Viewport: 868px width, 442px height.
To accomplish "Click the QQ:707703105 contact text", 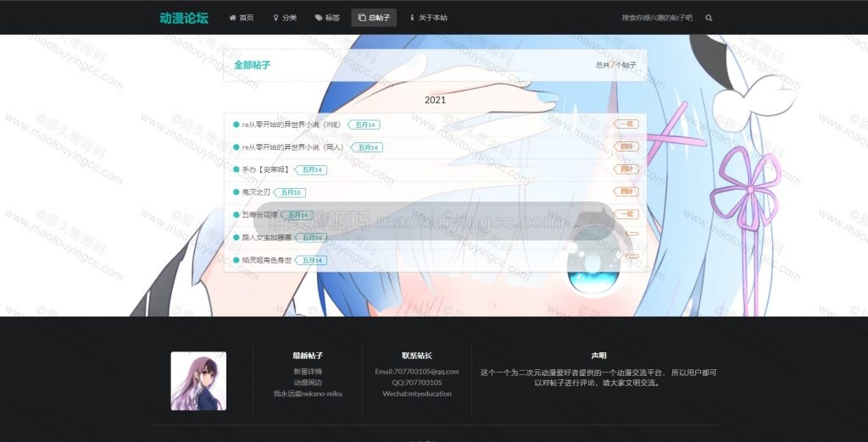I will [x=417, y=383].
